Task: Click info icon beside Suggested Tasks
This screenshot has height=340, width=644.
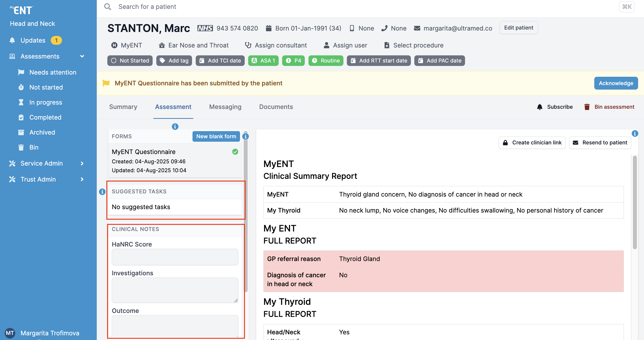Action: (x=102, y=192)
